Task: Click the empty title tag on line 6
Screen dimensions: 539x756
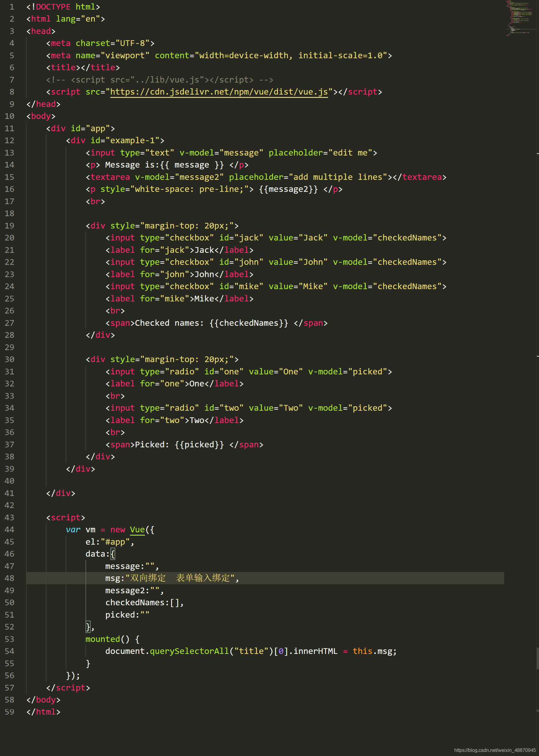Action: [83, 67]
